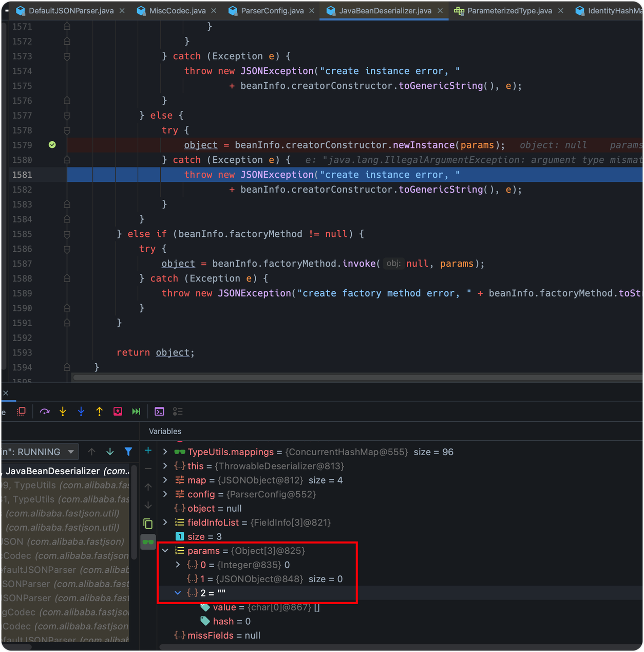Collapse params element 2 string node
The height and width of the screenshot is (652, 644).
point(178,593)
